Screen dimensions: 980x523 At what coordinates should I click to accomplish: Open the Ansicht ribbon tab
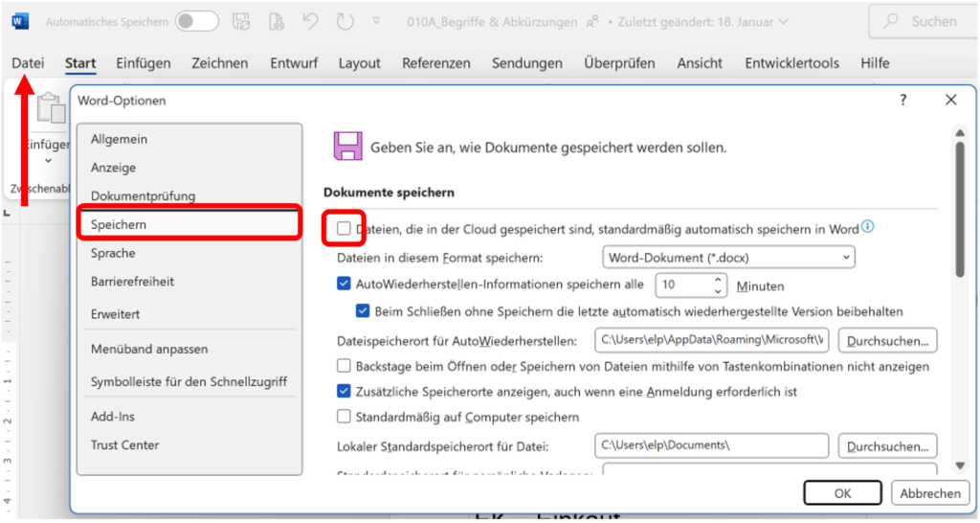pos(700,63)
